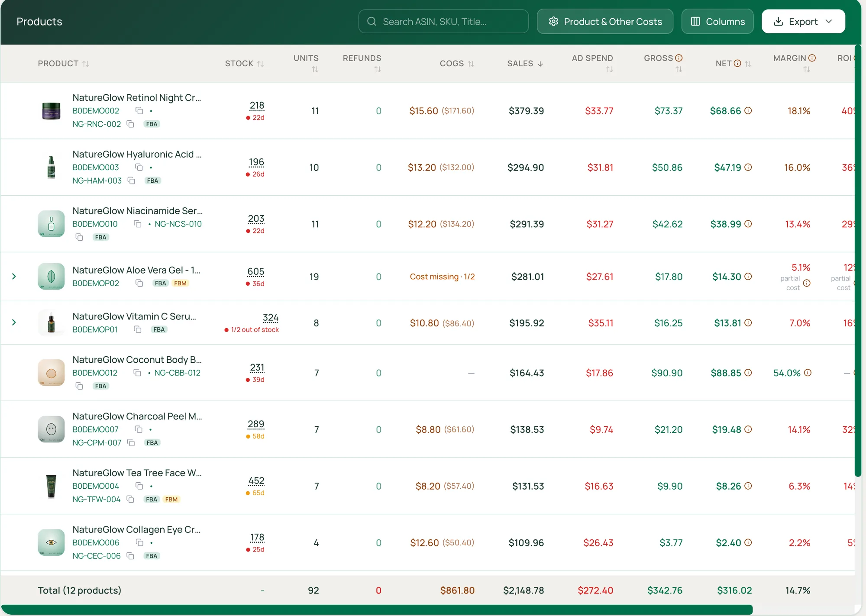Viewport: 866px width, 616px height.
Task: Click stock quantity 218
Action: (257, 106)
